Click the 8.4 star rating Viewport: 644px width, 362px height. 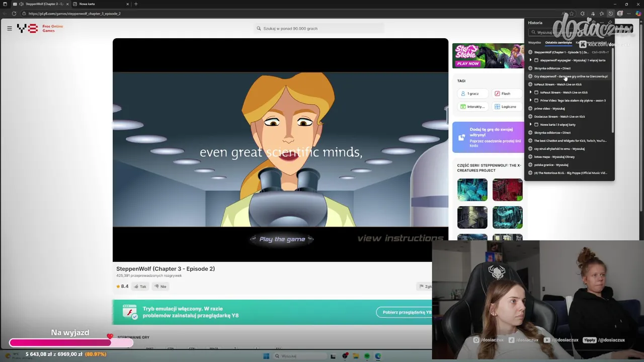122,287
